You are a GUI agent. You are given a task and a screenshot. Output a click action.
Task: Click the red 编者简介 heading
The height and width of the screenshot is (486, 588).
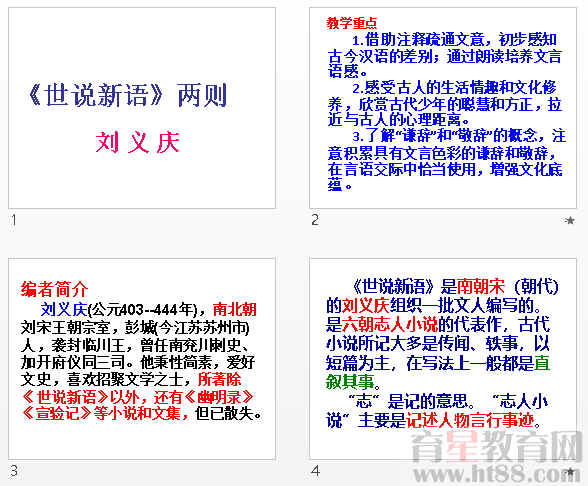pyautogui.click(x=54, y=289)
